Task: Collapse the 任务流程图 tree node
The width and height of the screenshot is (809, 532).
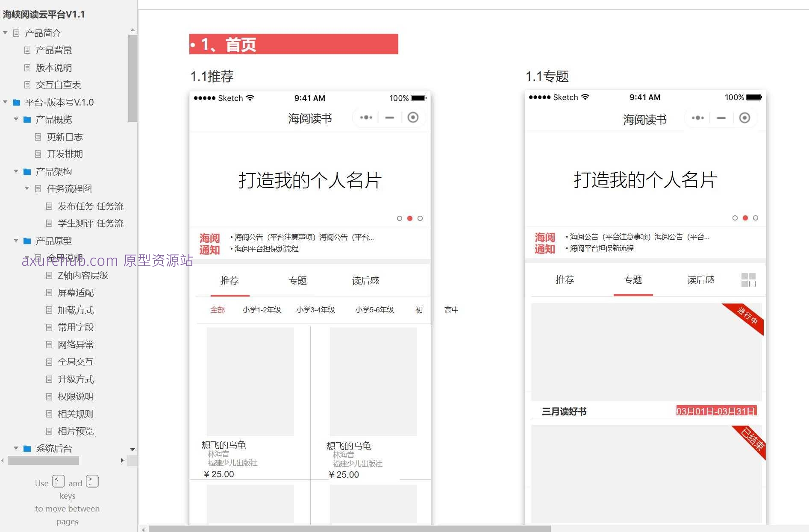Action: [26, 188]
